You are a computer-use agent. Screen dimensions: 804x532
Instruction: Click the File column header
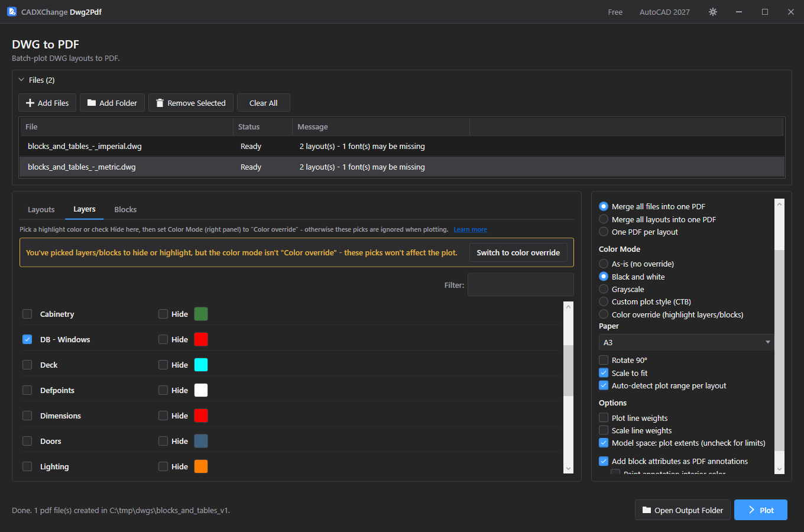tap(127, 126)
